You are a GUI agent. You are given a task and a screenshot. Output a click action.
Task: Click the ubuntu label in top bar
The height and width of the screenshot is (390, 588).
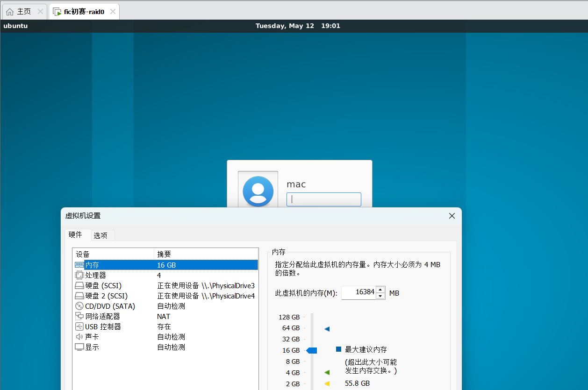(15, 26)
